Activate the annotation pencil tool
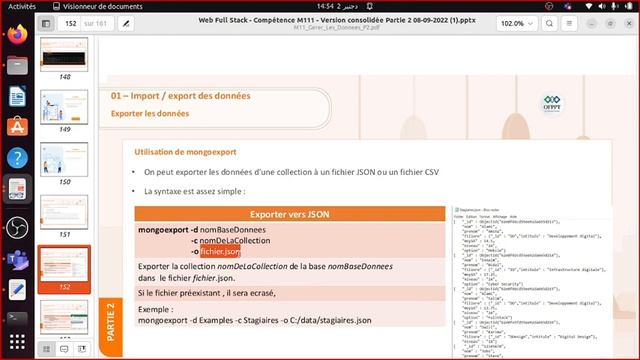Viewport: 640px width, 360px height. pos(126,24)
